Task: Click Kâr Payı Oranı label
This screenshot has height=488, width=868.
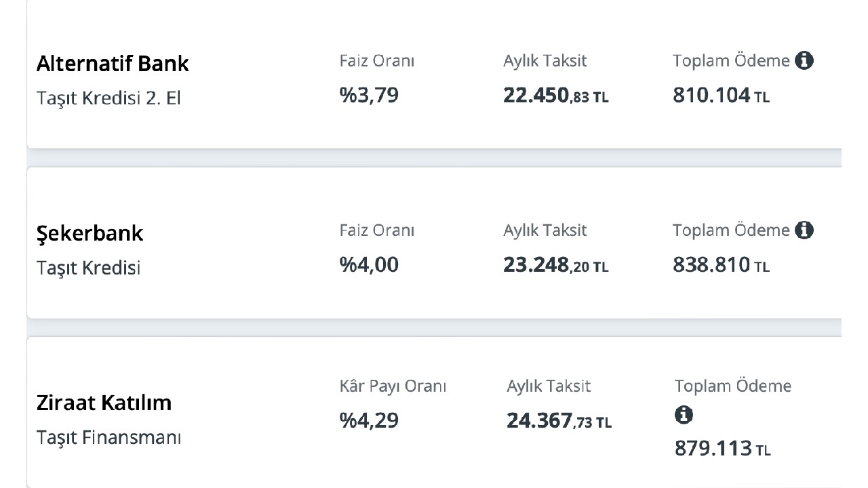Action: point(393,387)
